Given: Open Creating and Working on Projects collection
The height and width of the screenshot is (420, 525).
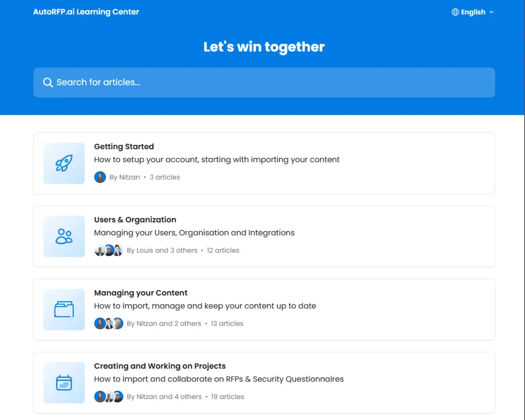Looking at the screenshot, I should pyautogui.click(x=264, y=382).
